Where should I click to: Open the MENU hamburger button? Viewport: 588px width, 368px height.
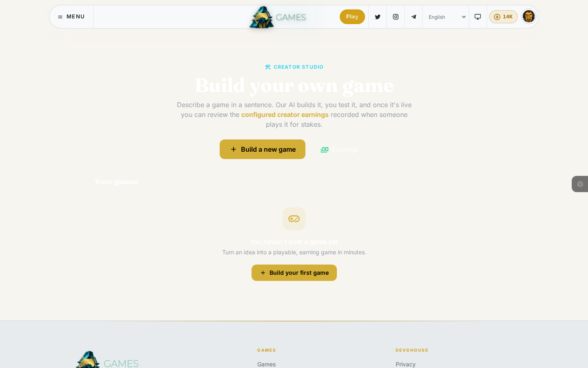(71, 17)
